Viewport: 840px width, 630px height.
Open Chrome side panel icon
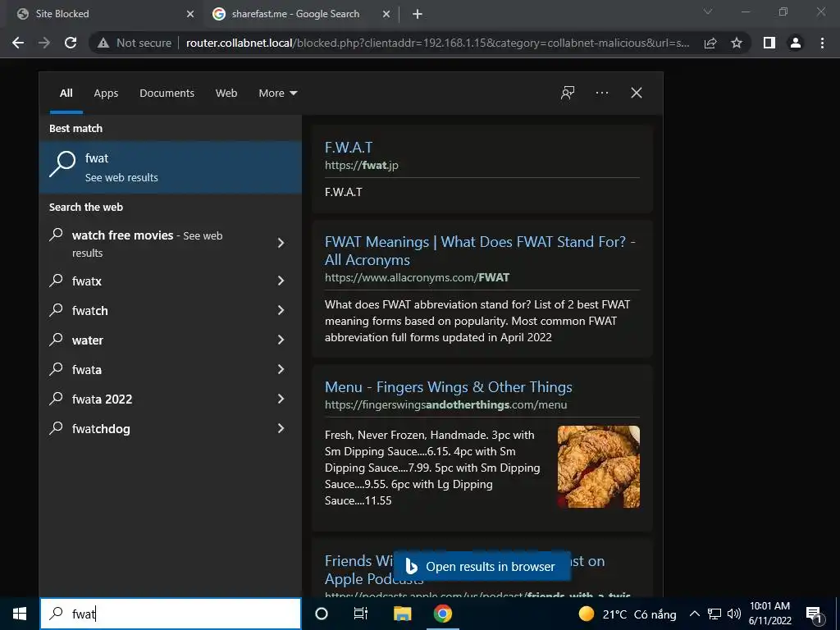769,43
